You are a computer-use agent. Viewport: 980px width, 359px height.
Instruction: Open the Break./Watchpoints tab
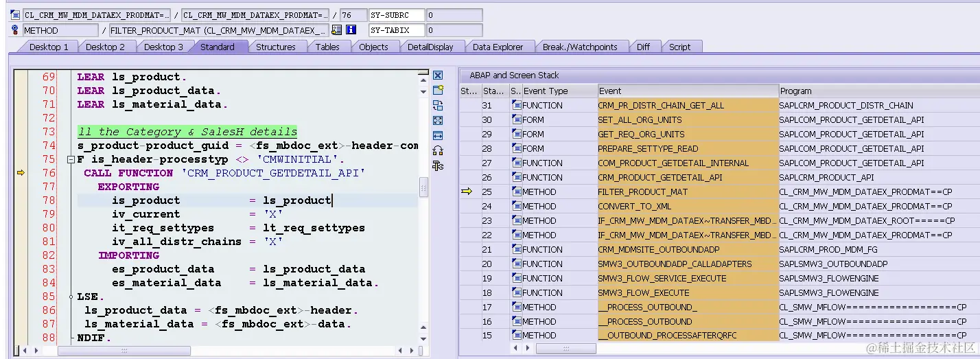(x=580, y=47)
